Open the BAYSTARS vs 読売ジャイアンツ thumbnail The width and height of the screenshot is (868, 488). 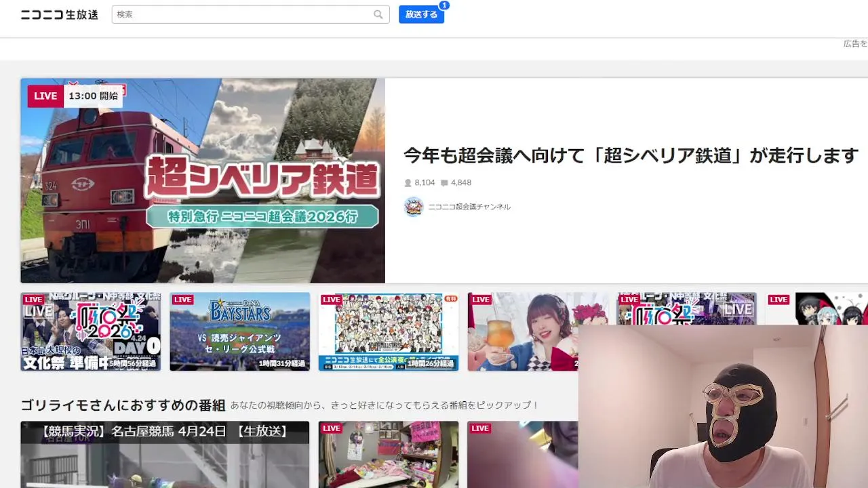click(240, 331)
